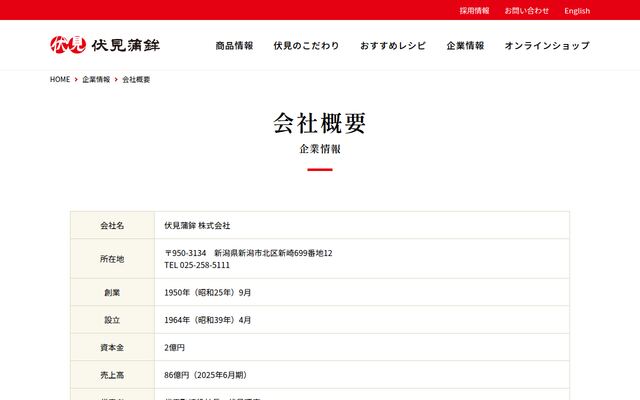Open the オンラインショップ menu item
640x400 pixels.
coord(547,45)
